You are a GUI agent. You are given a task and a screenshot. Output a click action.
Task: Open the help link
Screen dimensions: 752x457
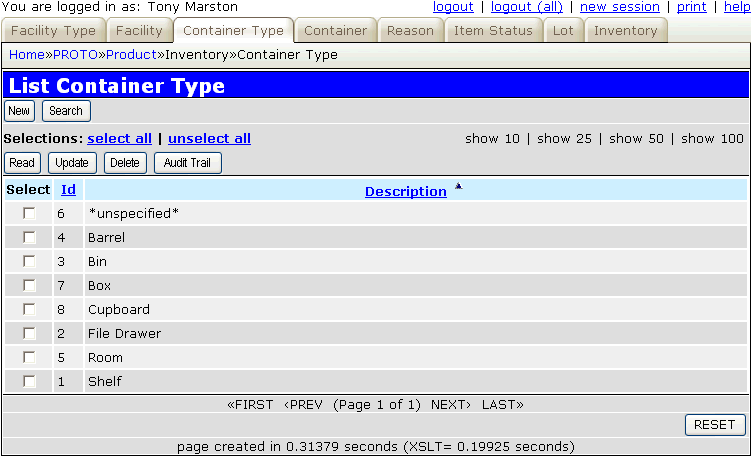click(x=735, y=7)
